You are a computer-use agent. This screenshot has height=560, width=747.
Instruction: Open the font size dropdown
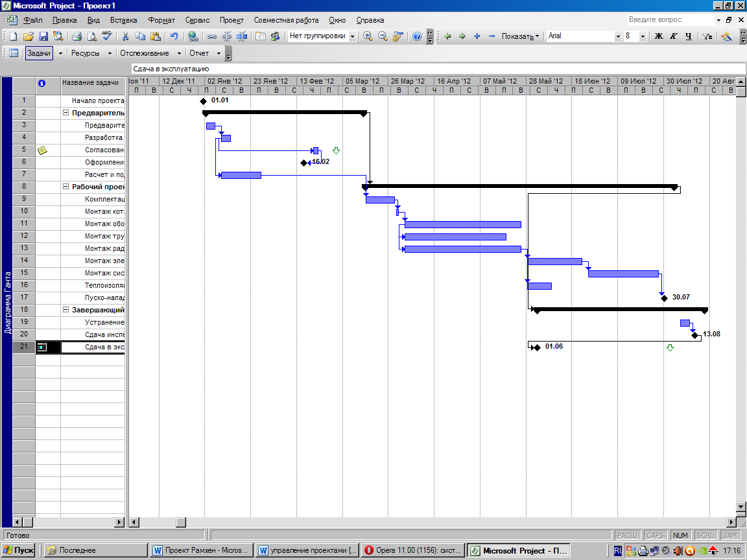click(x=643, y=36)
